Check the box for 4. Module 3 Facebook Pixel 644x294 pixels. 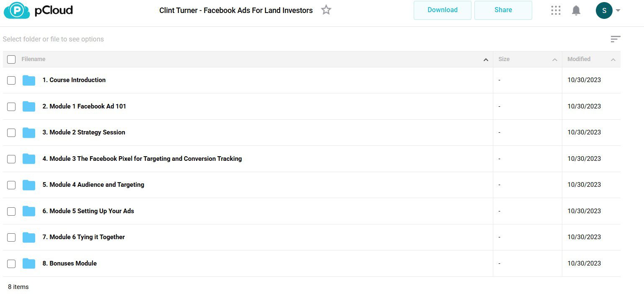(11, 159)
